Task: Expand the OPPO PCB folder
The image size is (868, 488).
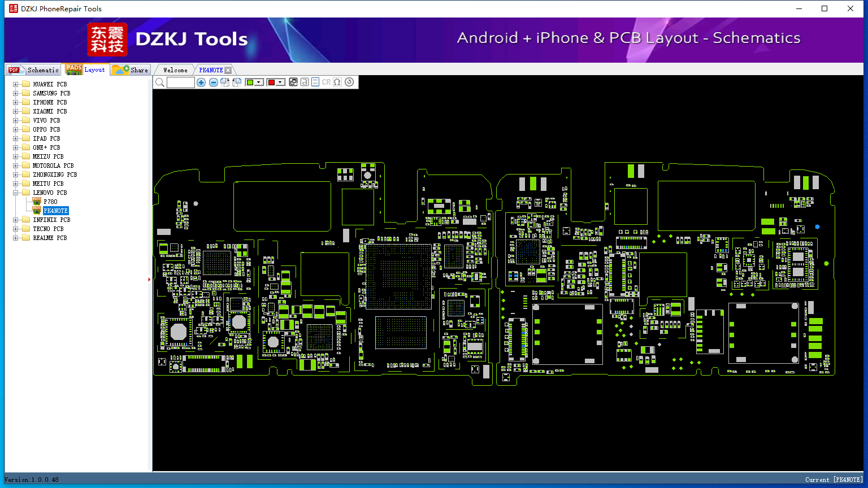Action: [16, 129]
